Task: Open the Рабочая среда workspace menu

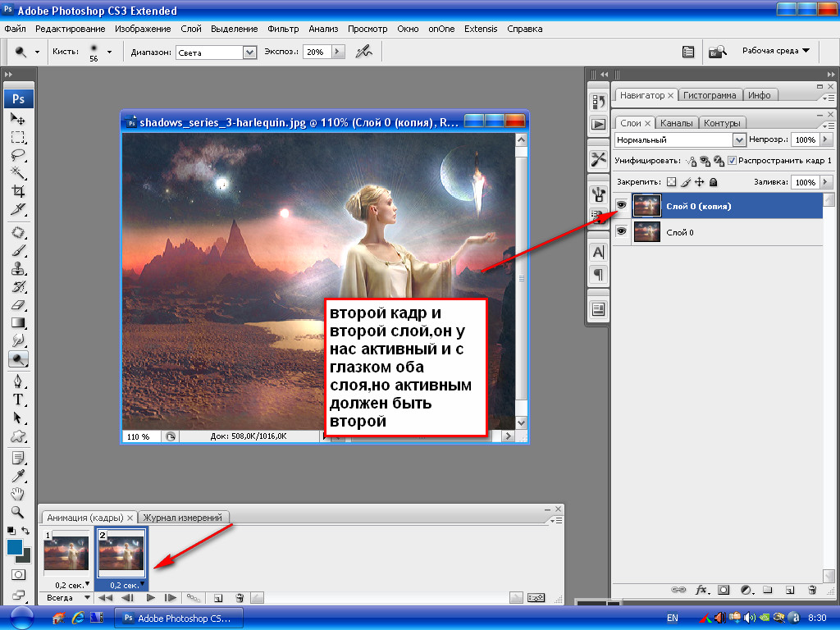Action: (x=776, y=50)
